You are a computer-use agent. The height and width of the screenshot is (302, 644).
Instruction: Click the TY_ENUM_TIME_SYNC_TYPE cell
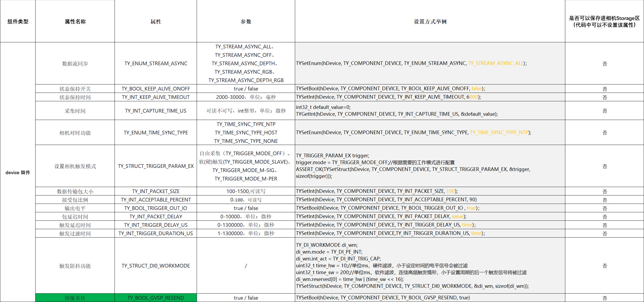click(x=156, y=133)
